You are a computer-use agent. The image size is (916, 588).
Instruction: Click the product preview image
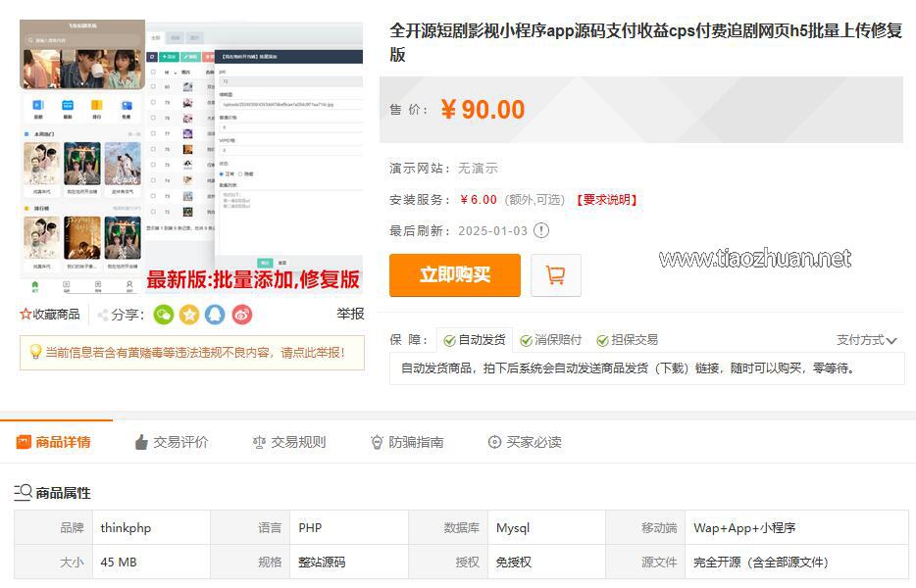191,157
